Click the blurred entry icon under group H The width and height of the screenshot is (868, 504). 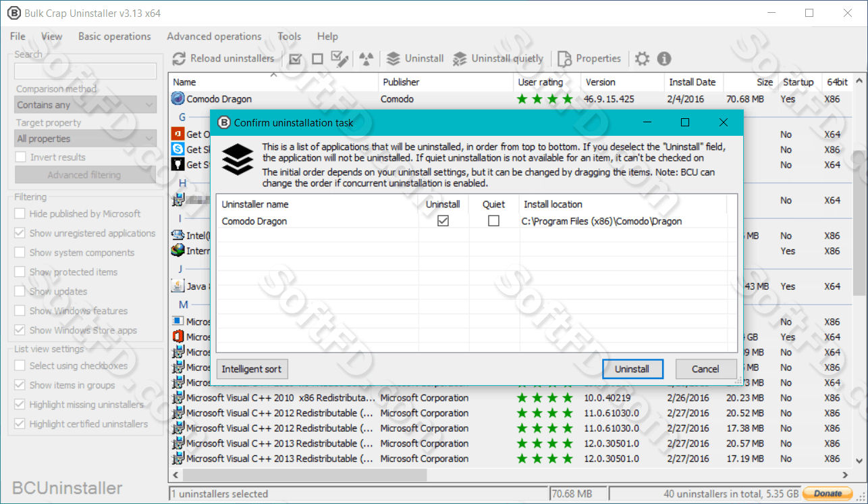coord(178,200)
